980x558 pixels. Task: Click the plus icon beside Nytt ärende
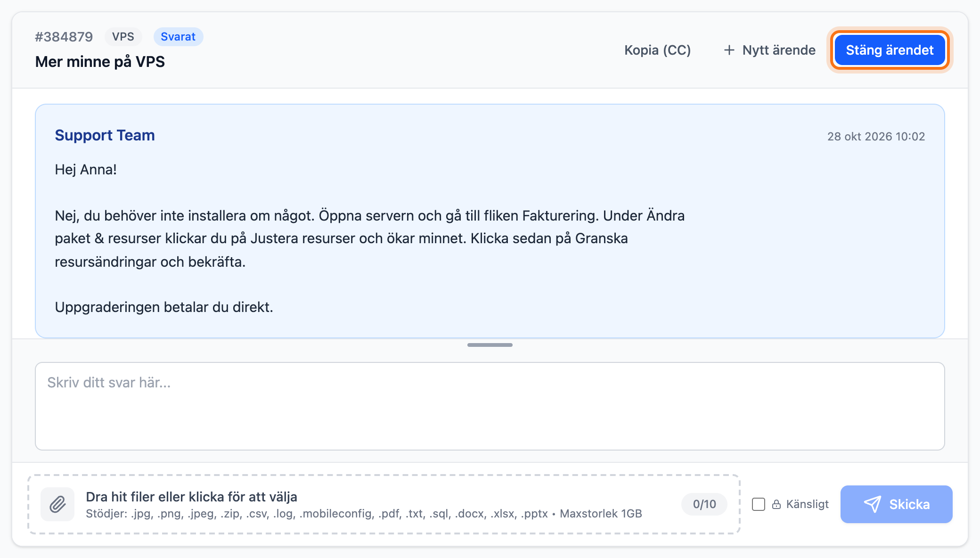click(x=729, y=50)
